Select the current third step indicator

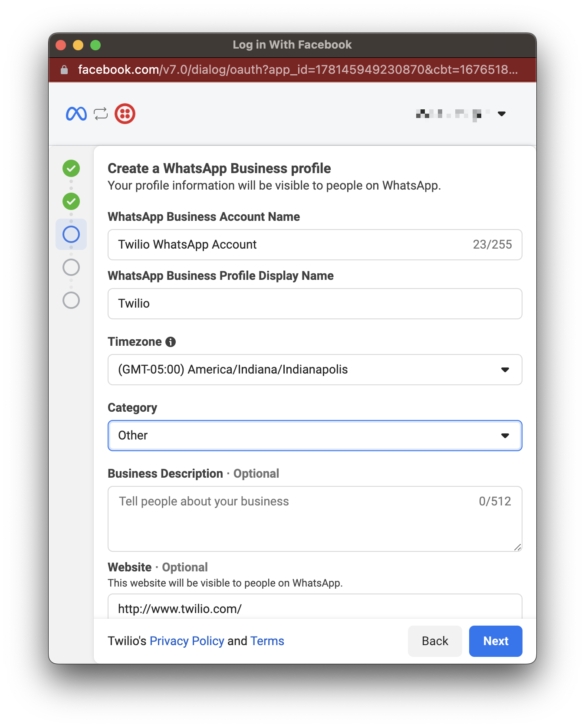(71, 234)
